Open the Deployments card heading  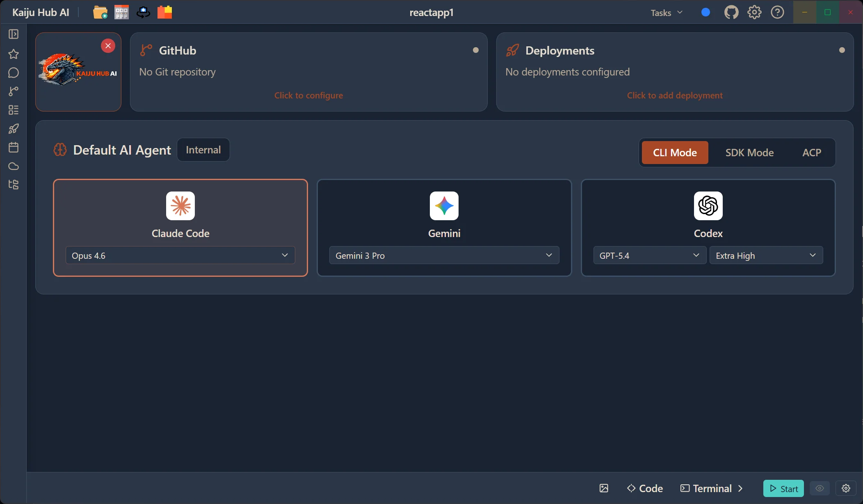[x=560, y=50]
